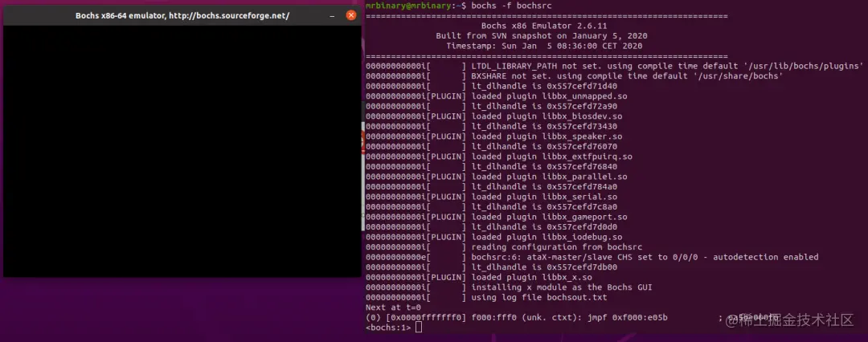Click 'loaded plugin libbx_iodebug.so' line
868x342 pixels.
494,237
